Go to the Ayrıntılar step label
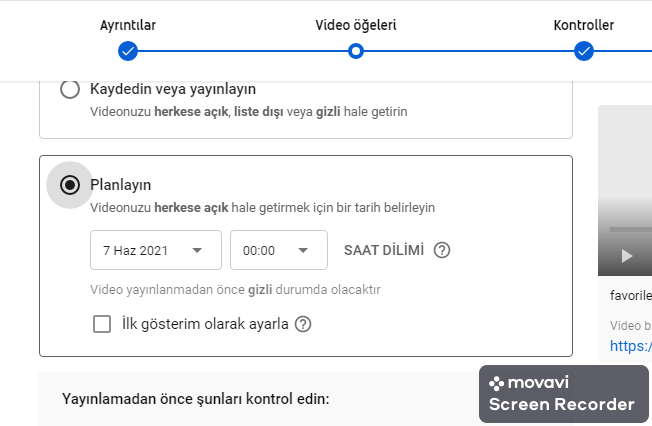Image resolution: width=652 pixels, height=426 pixels. [128, 25]
